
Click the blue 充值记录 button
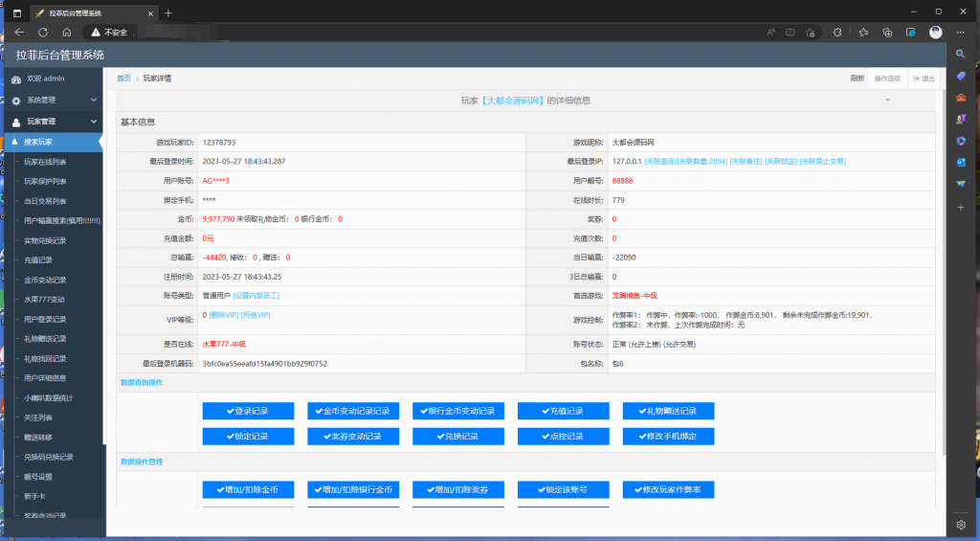click(563, 411)
